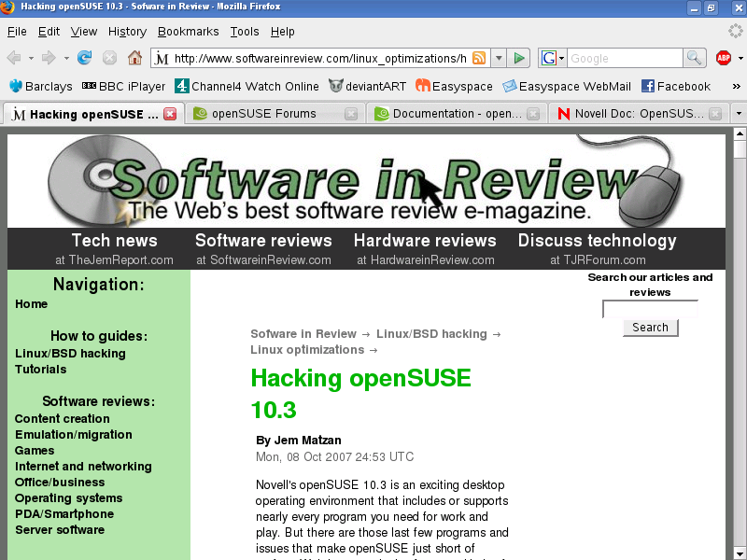Open the Adblock Plus dropdown arrow
Viewport: 747px width, 560px height.
740,58
